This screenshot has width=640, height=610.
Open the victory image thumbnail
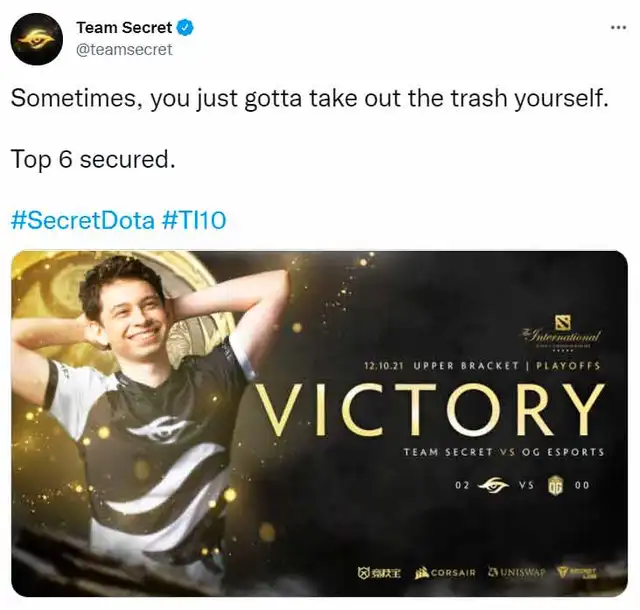tap(319, 423)
